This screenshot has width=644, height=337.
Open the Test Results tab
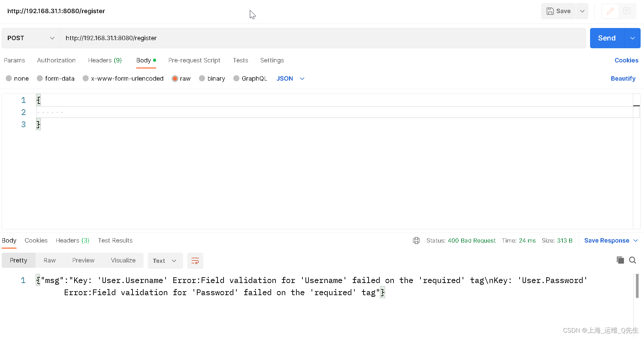[115, 241]
